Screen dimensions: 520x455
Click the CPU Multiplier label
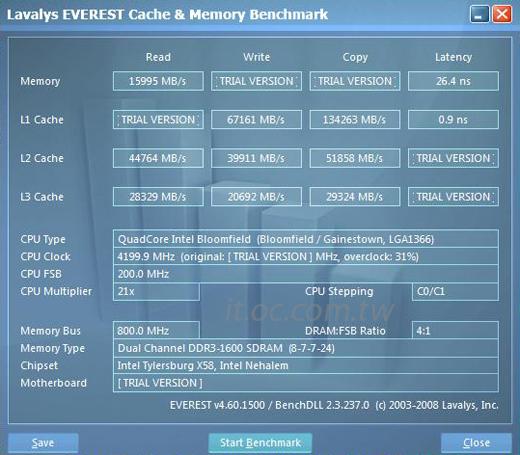56,292
